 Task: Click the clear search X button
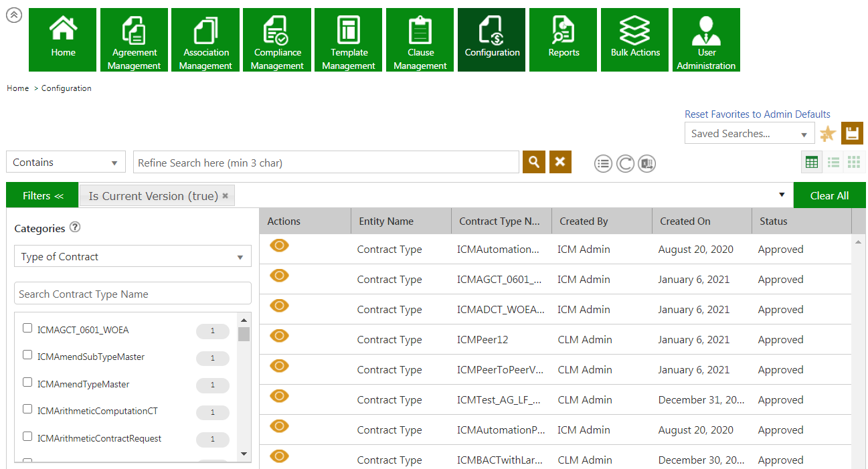(x=560, y=162)
